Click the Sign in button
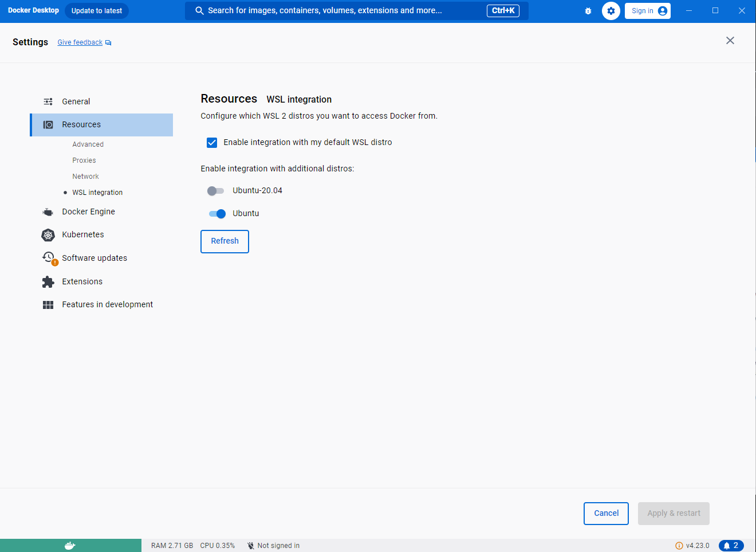Screen dimensions: 756x552 (648, 11)
